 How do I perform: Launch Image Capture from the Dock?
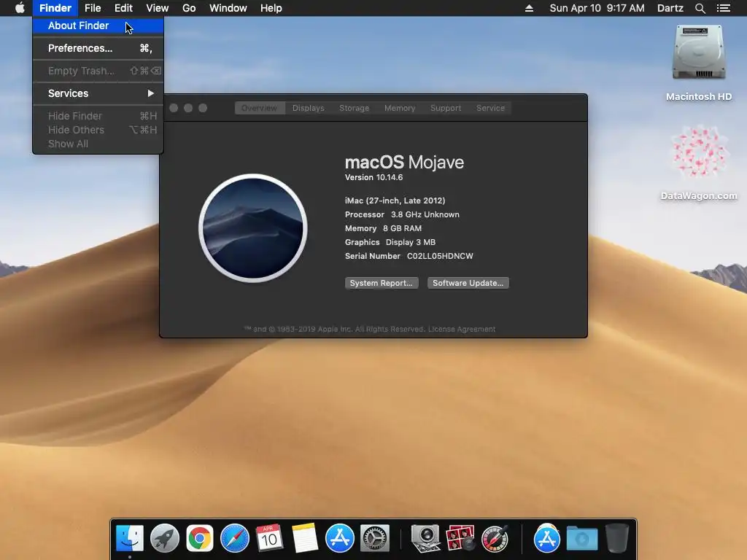425,538
